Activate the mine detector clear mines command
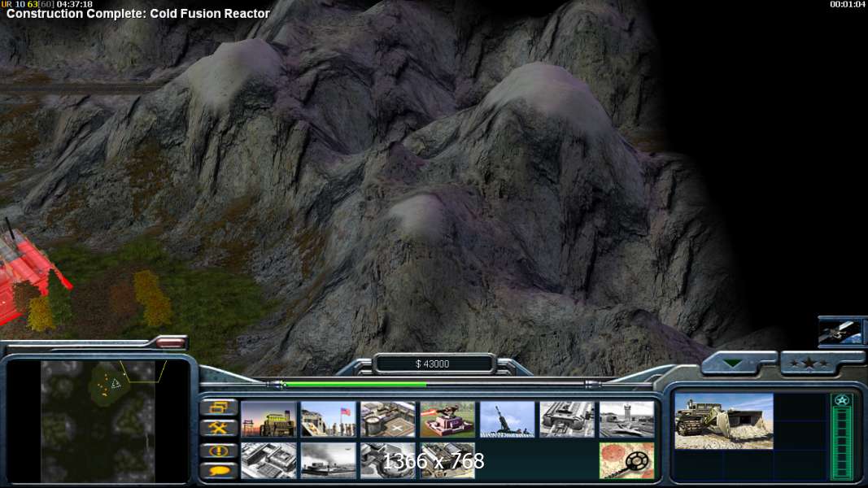 (x=627, y=460)
